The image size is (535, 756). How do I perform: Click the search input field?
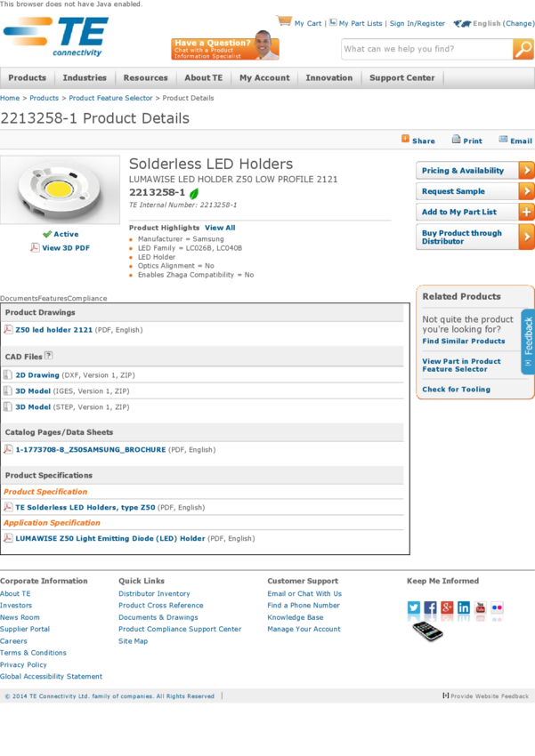[427, 49]
